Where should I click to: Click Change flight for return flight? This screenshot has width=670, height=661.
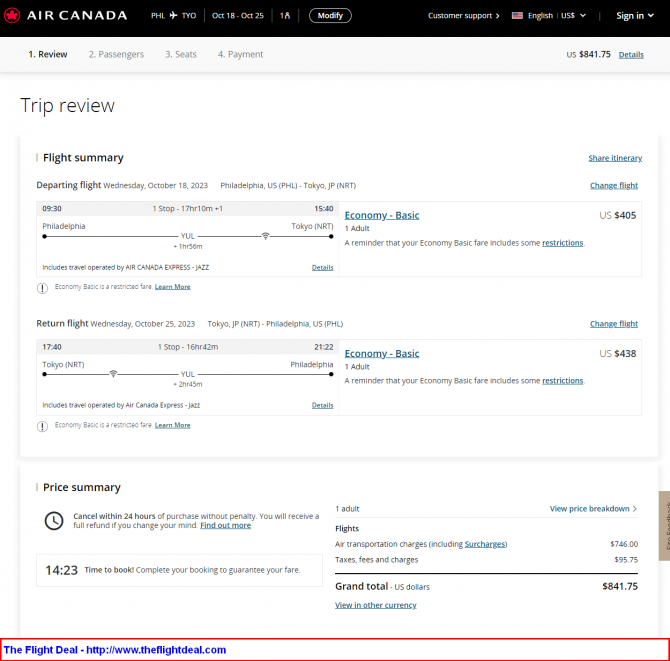pyautogui.click(x=614, y=324)
